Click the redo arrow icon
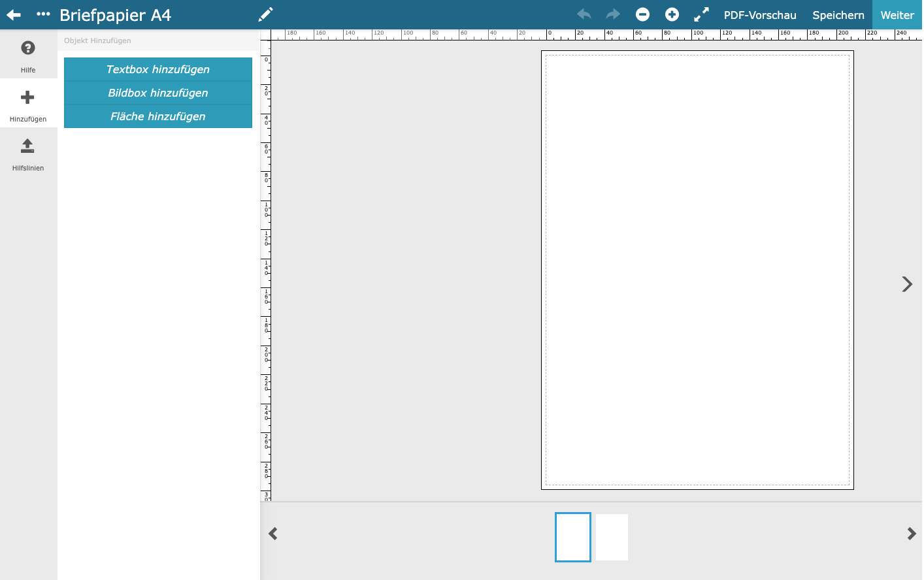Screen dimensions: 924x580 click(x=613, y=14)
